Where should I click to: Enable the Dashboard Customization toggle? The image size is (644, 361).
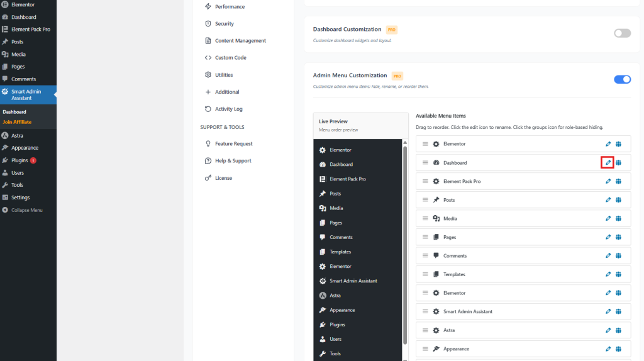coord(622,33)
